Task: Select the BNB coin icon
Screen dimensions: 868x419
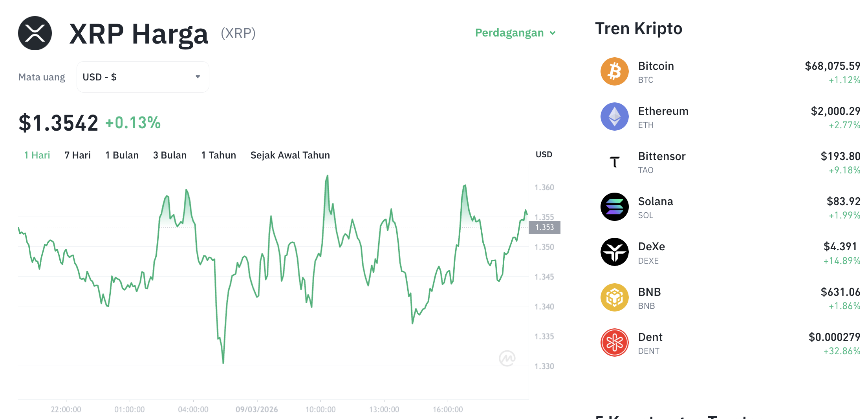Action: (615, 297)
